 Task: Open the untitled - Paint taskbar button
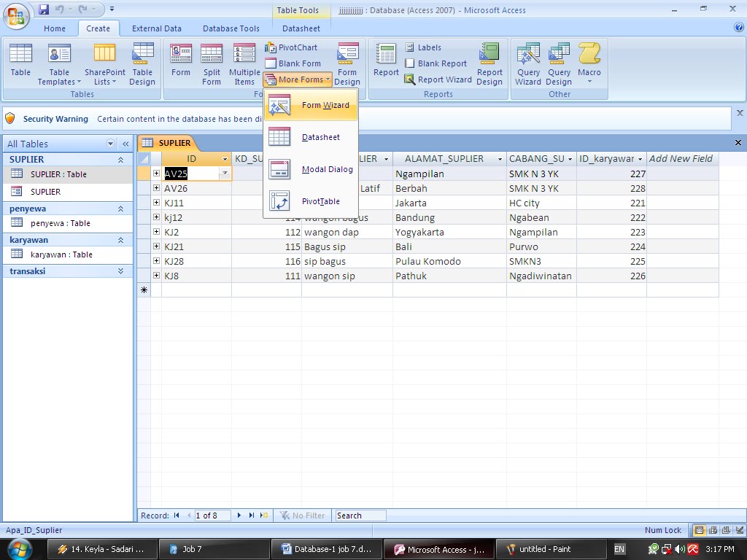pyautogui.click(x=551, y=549)
